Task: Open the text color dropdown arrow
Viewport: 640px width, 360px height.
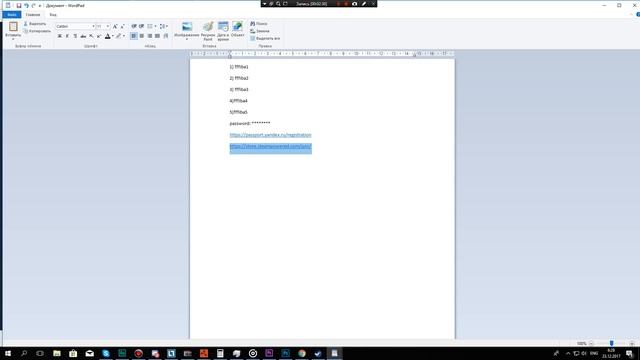Action: (113, 36)
